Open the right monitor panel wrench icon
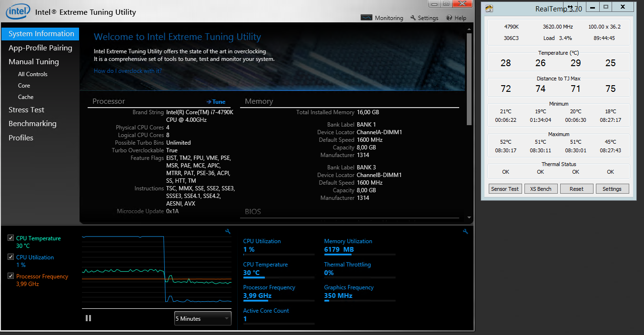The width and height of the screenshot is (644, 335). click(465, 231)
